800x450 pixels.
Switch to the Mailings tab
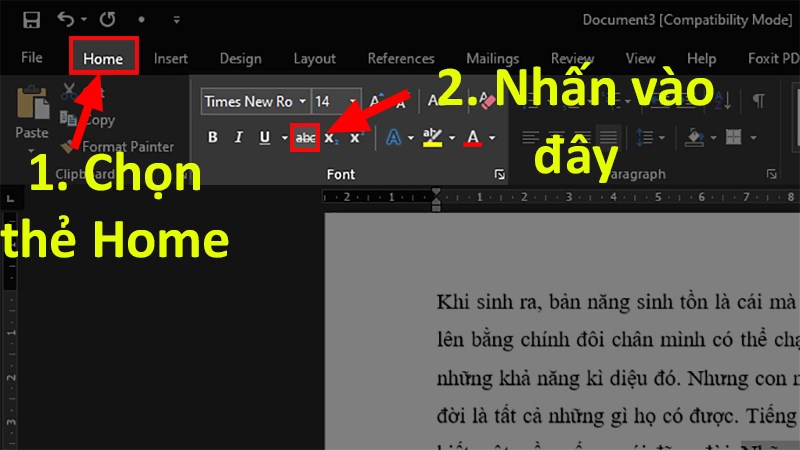[492, 59]
